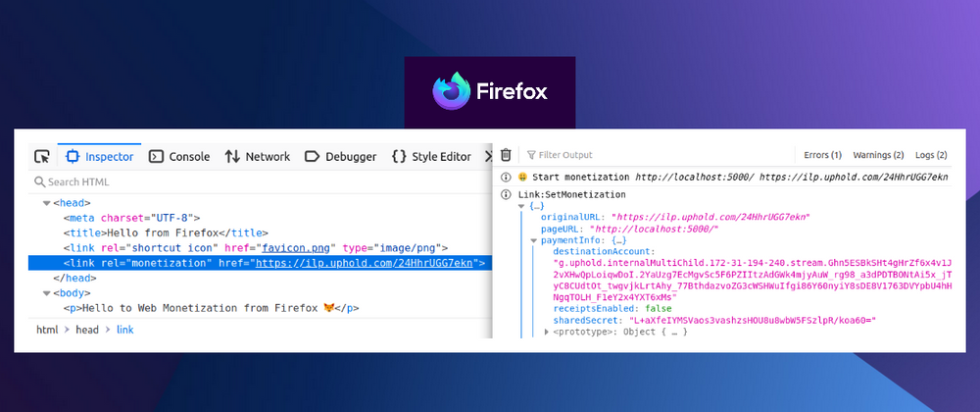Toggle the Warnings (2) filter
The image size is (980, 412).
[878, 155]
